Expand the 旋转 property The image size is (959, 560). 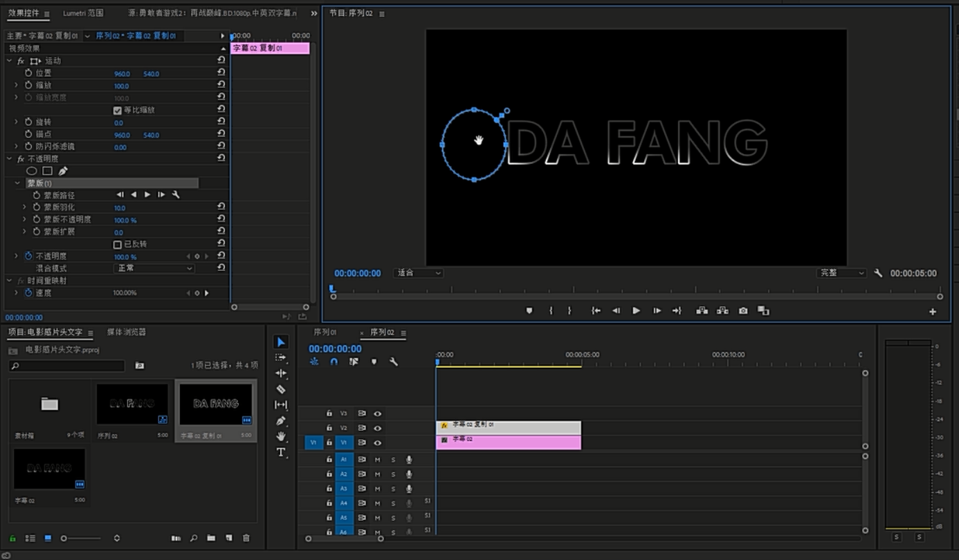17,122
